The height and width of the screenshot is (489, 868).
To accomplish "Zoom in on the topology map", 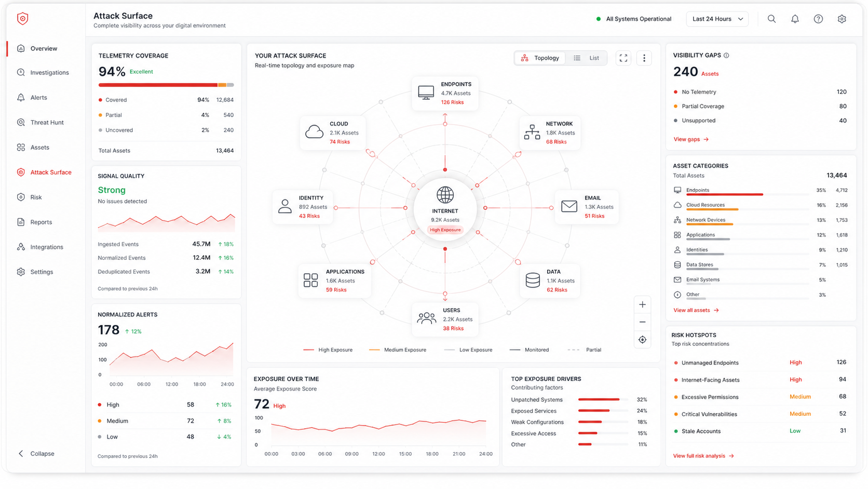I will tap(642, 305).
